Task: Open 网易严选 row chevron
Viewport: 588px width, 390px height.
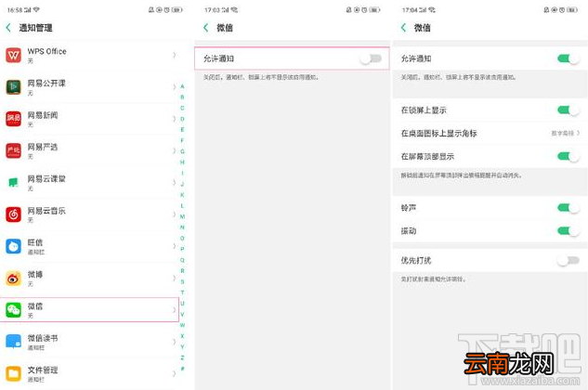Action: (175, 150)
